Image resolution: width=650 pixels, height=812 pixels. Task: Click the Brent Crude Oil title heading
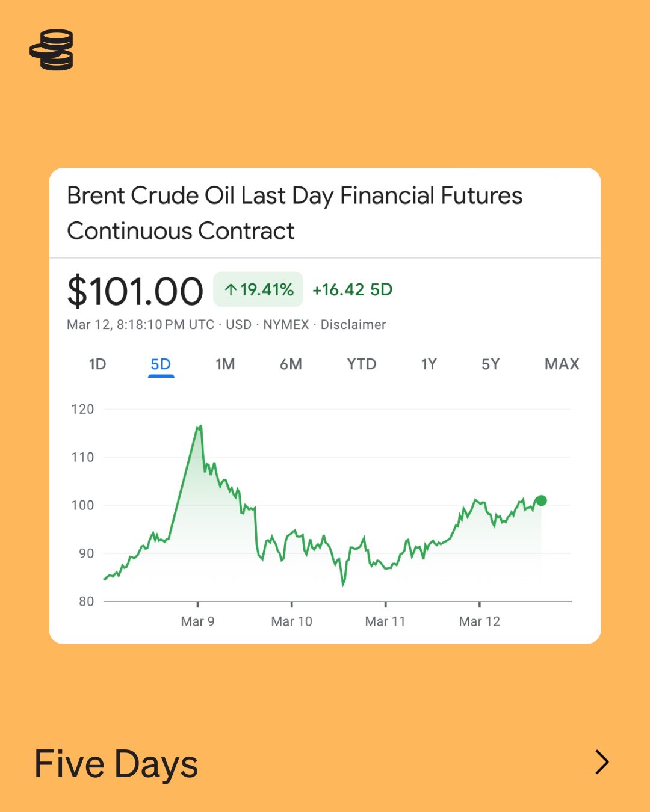click(294, 213)
